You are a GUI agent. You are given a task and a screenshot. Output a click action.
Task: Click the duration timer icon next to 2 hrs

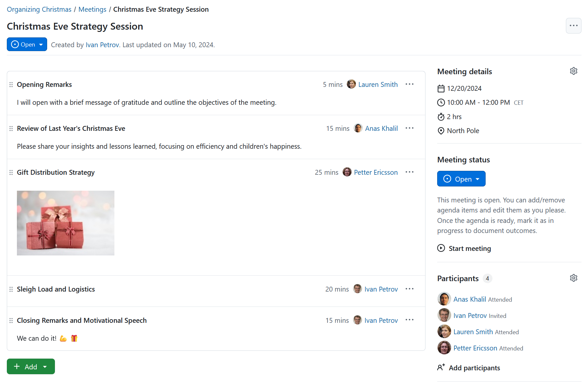click(441, 116)
